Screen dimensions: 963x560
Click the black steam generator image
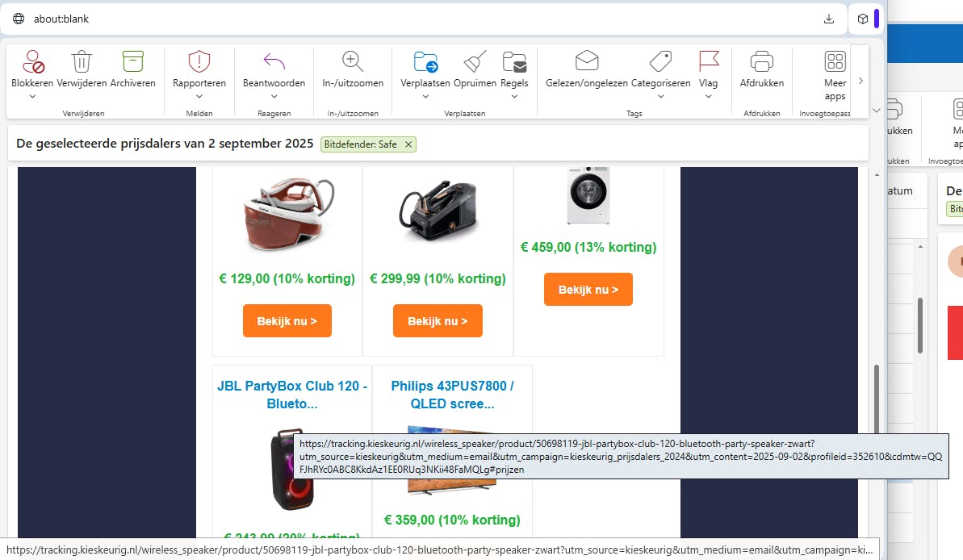click(x=438, y=211)
